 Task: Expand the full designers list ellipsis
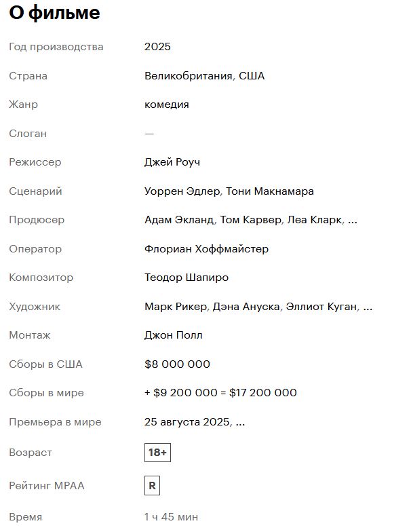368,307
